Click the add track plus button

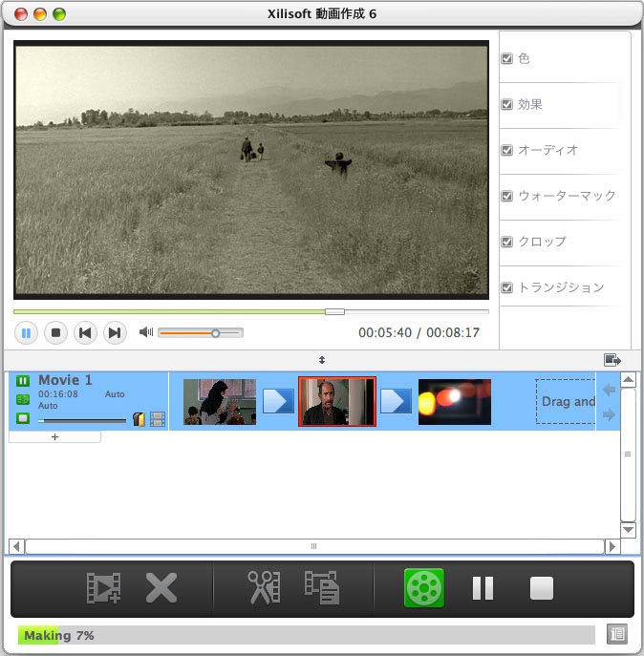[x=54, y=436]
